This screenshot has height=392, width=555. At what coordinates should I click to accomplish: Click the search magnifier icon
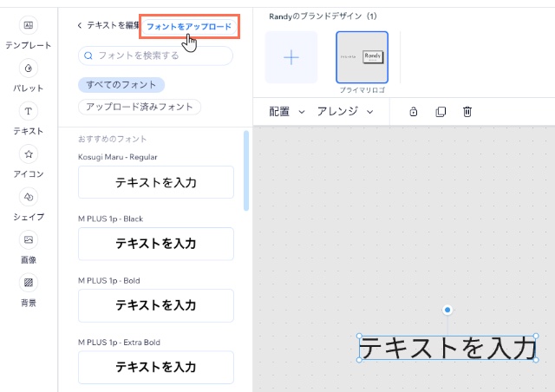pyautogui.click(x=88, y=56)
